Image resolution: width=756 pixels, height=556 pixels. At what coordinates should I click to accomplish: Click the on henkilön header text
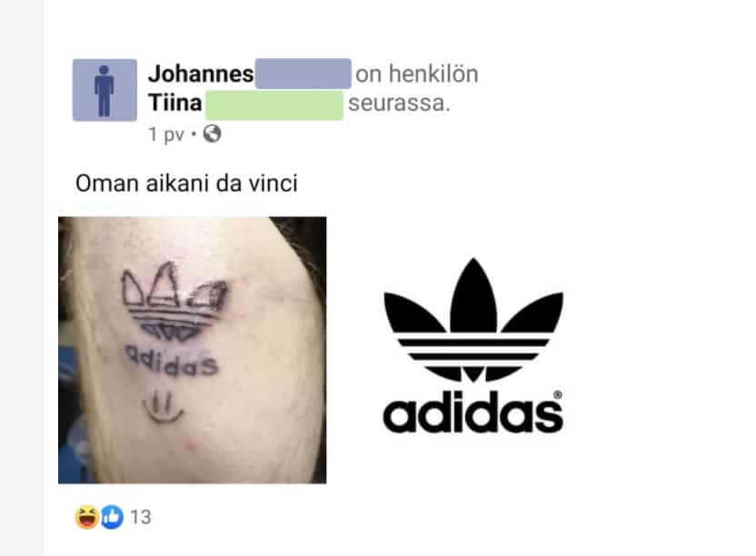(x=417, y=74)
